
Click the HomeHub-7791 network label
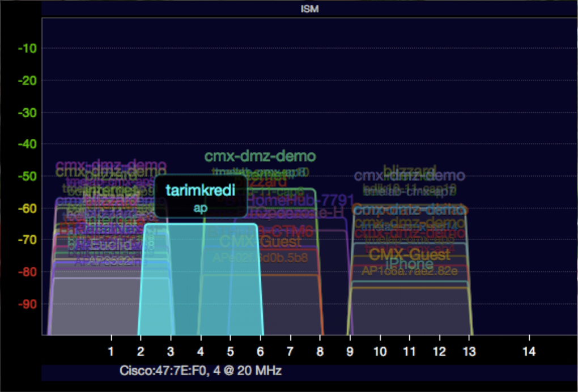300,200
